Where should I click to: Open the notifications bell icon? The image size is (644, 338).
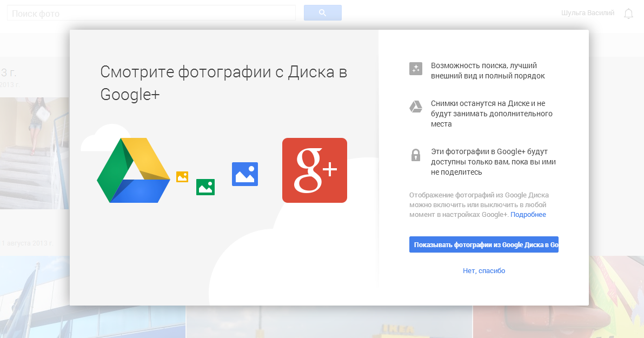coord(628,14)
